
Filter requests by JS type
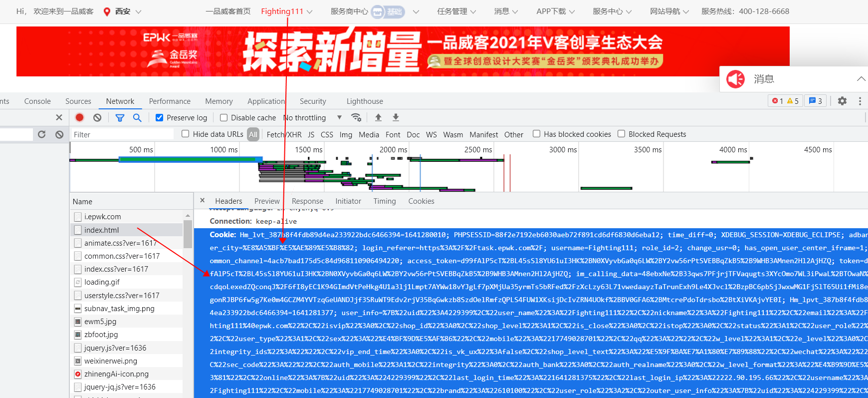click(311, 134)
